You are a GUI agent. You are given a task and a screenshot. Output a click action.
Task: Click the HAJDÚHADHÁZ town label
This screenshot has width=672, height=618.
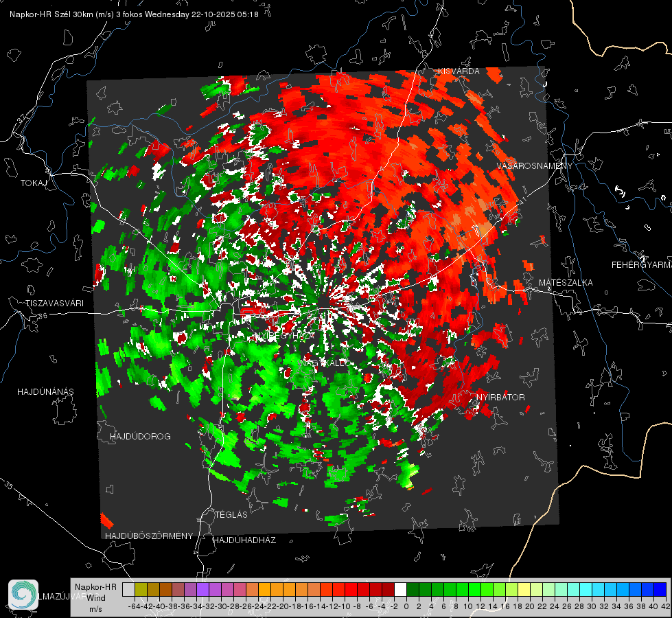click(244, 540)
